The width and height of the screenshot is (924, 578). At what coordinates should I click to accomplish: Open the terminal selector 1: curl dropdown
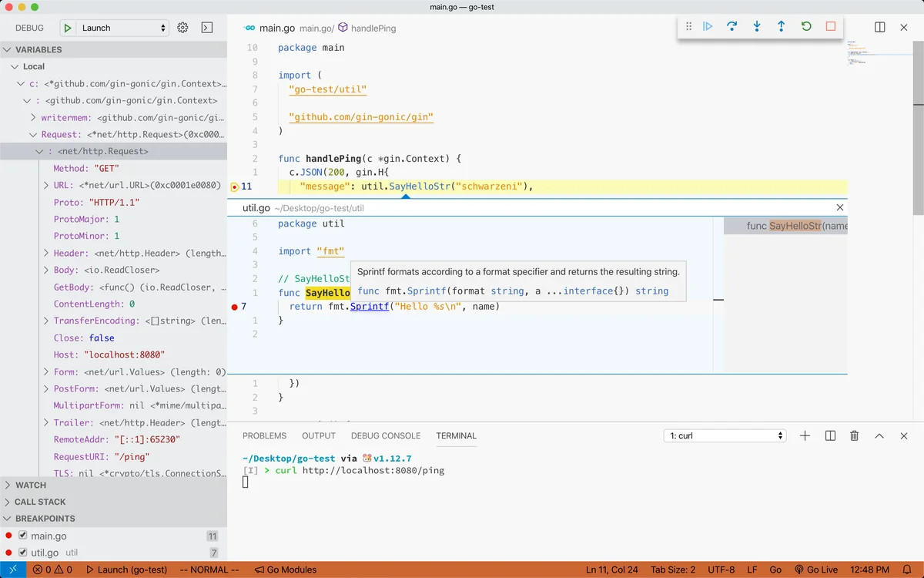coord(725,435)
